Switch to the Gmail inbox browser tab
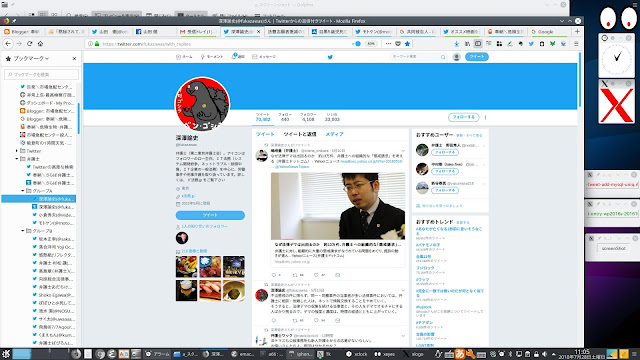 tap(198, 31)
